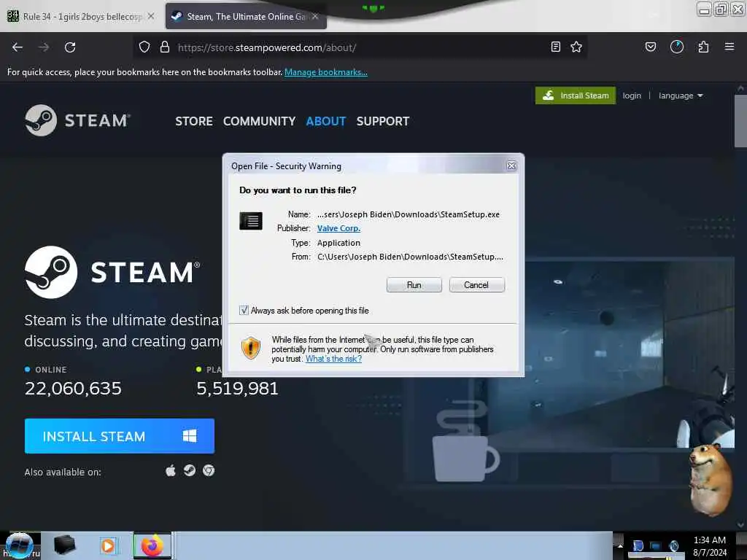Click the Apple macOS availability icon
The width and height of the screenshot is (747, 560).
pos(171,471)
